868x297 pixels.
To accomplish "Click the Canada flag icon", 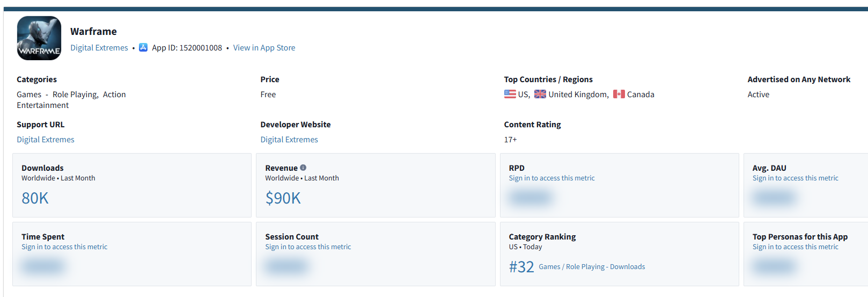I will (x=619, y=94).
